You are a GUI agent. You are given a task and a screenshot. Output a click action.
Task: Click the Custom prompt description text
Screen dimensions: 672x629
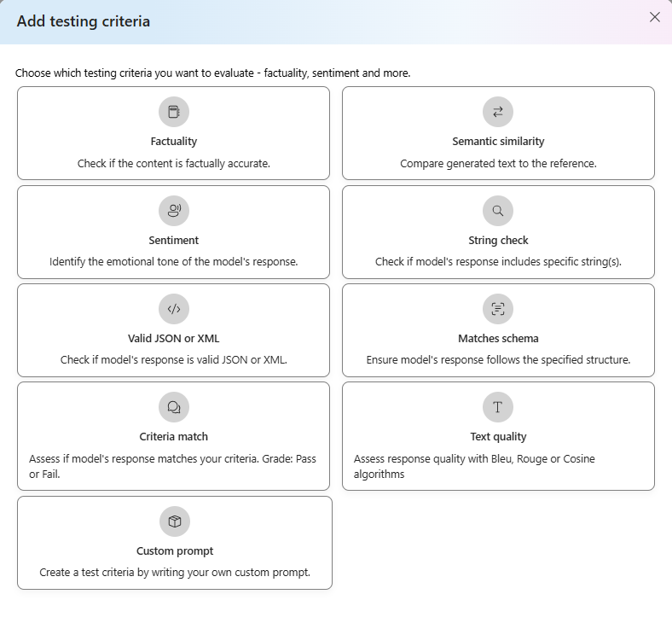click(175, 573)
